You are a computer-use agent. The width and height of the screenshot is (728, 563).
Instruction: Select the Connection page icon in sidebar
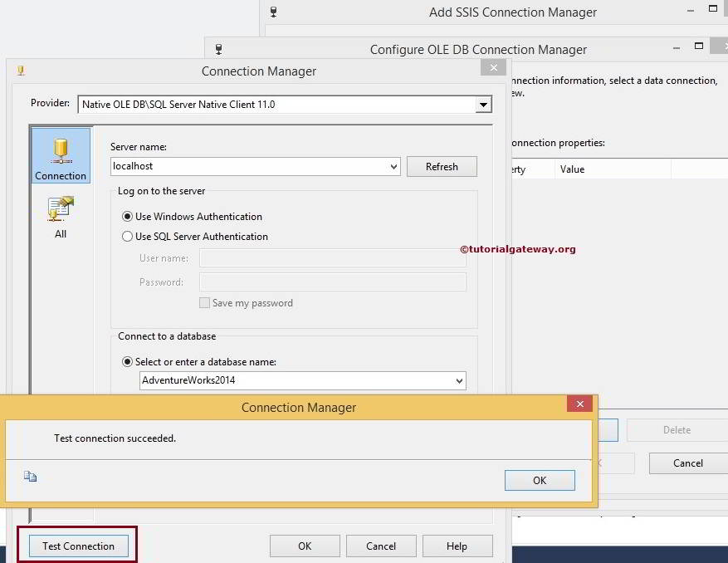59,154
